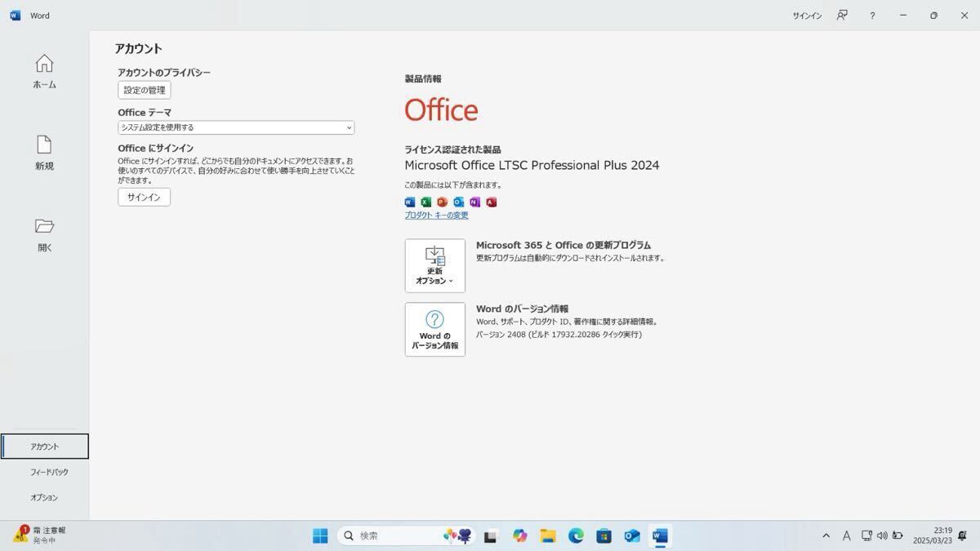
Task: Click the アカウントのプライバシー heading
Action: (x=164, y=73)
